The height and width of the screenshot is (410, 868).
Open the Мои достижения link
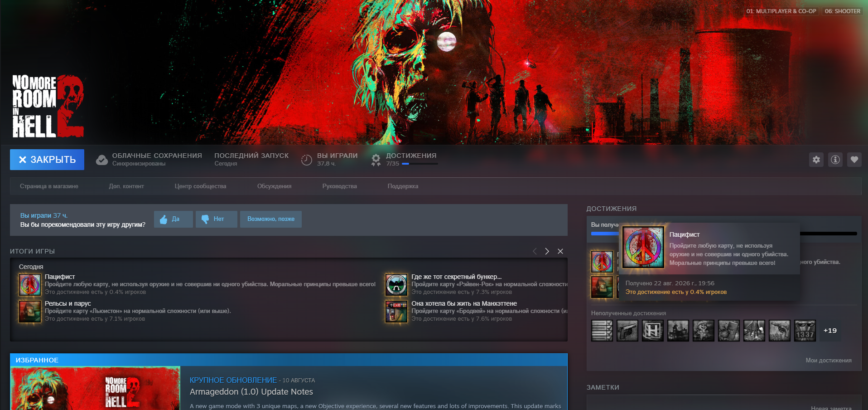pyautogui.click(x=829, y=361)
